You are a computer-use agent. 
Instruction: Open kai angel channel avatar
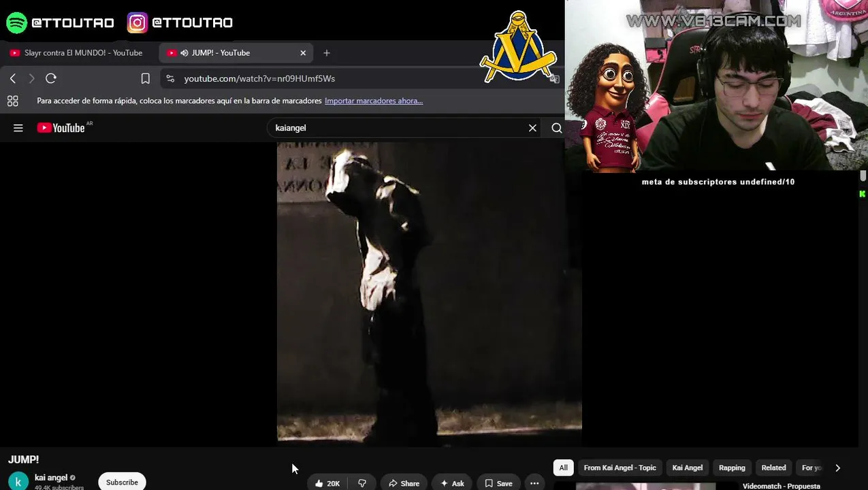18,481
